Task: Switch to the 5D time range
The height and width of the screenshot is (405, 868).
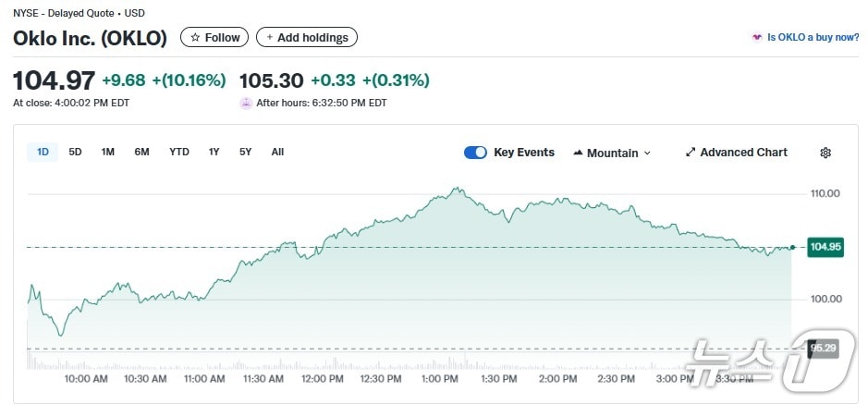Action: point(76,152)
